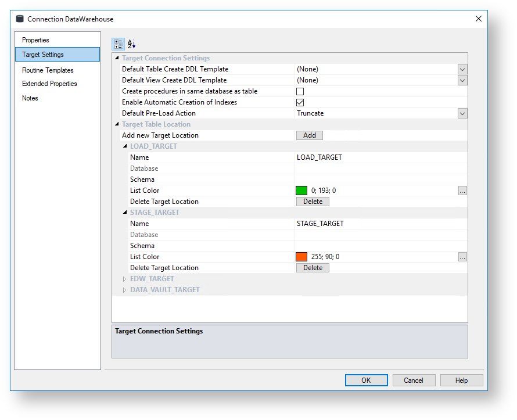The height and width of the screenshot is (420, 517).
Task: Select 'Default Pre-Load Action' property label
Action: tap(159, 113)
